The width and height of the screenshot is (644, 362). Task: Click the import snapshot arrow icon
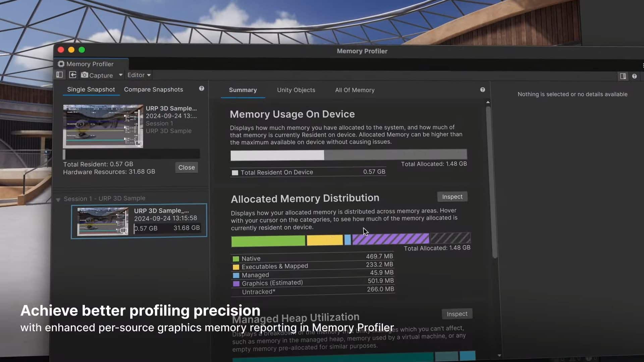[x=72, y=75]
